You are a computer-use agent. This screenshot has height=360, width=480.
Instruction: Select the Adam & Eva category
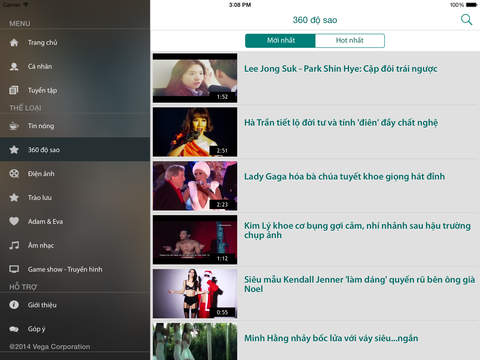coord(75,221)
